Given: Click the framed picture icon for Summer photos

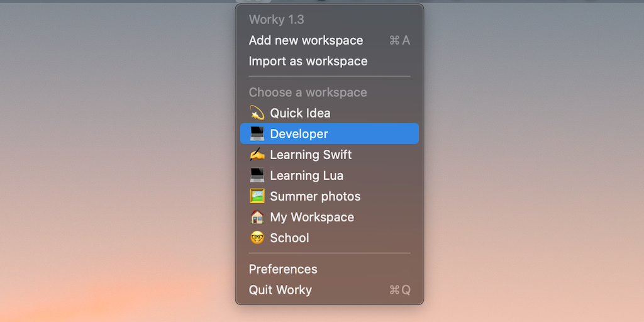Looking at the screenshot, I should (257, 196).
